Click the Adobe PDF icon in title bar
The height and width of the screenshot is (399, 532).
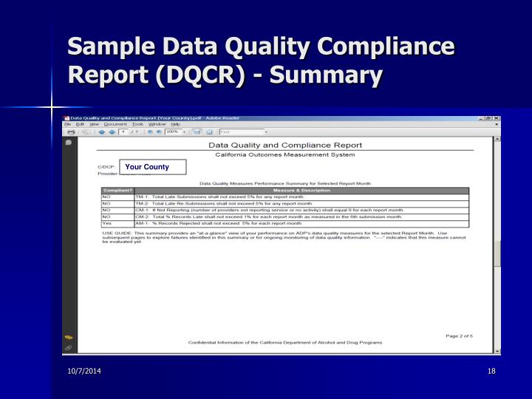(66, 118)
